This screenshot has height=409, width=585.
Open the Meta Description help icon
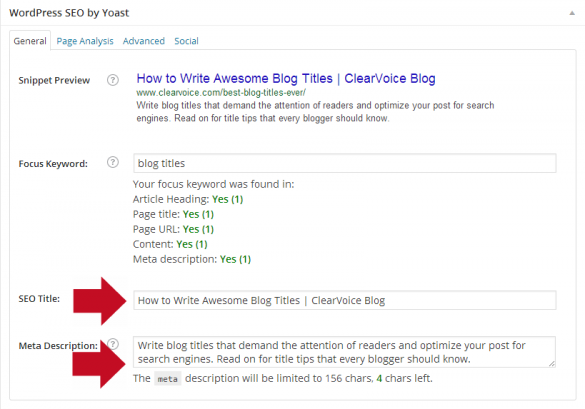(113, 344)
